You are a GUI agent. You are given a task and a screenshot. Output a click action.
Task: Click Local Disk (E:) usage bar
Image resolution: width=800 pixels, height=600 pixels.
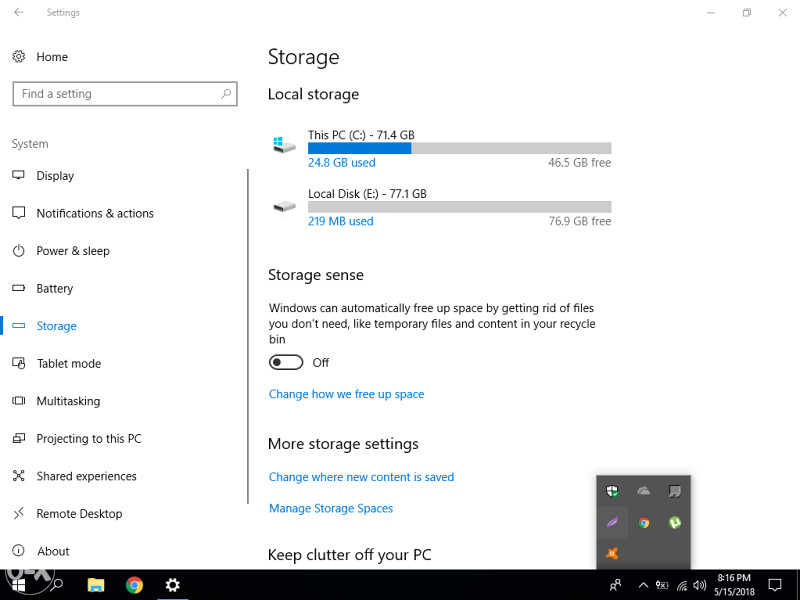click(459, 207)
